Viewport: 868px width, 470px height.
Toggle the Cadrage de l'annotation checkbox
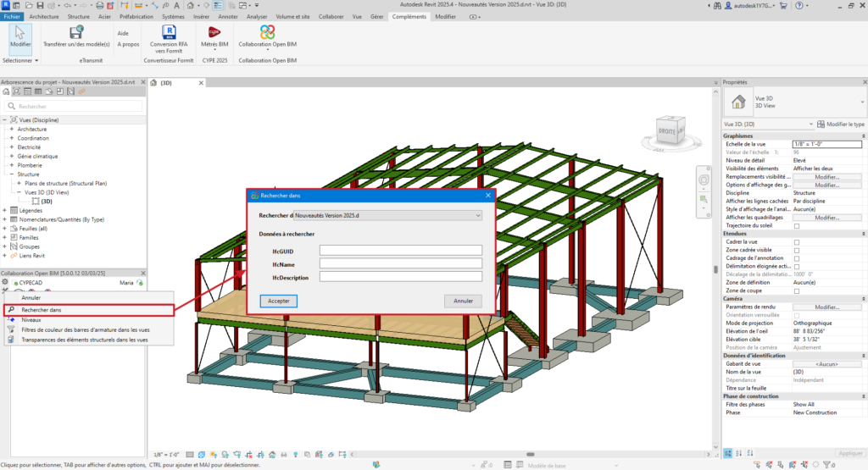[x=797, y=258]
